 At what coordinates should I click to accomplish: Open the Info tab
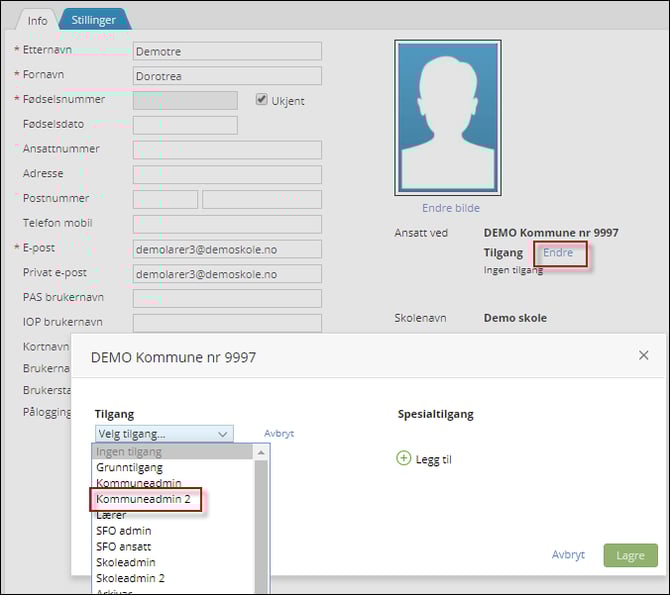tap(37, 19)
